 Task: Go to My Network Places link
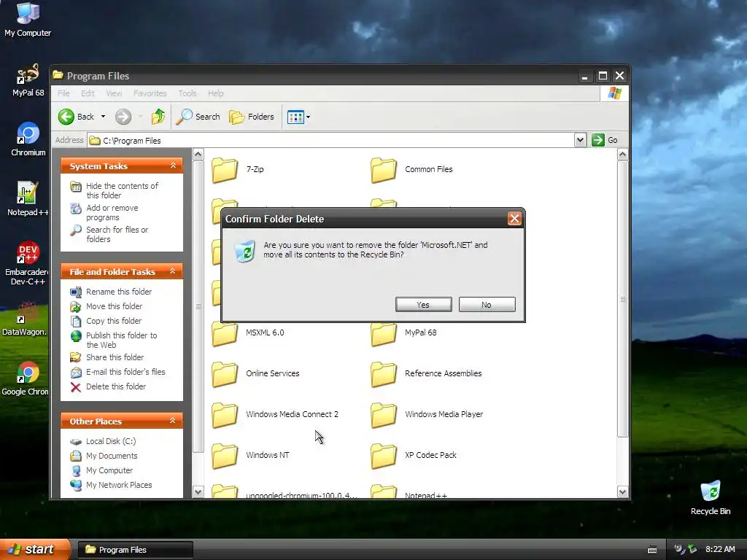coord(119,485)
